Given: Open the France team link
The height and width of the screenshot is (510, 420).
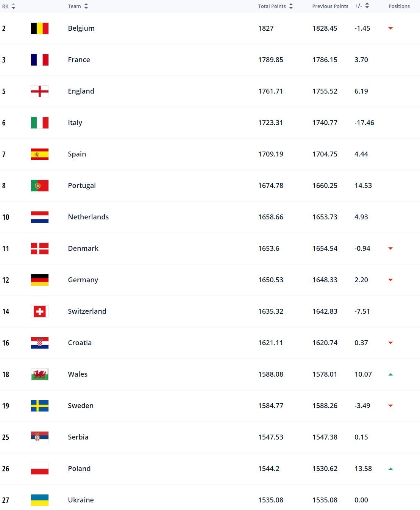Looking at the screenshot, I should (79, 60).
